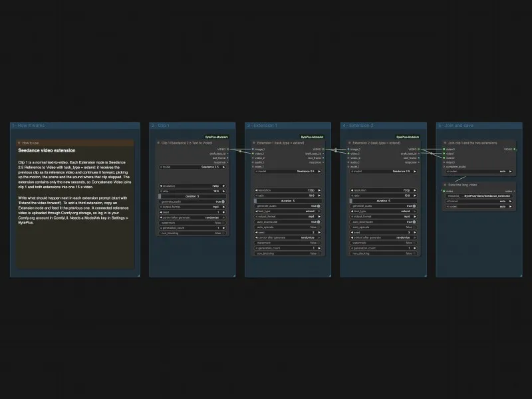
Task: Open the codec dropdown in the Join node
Action: (x=479, y=172)
